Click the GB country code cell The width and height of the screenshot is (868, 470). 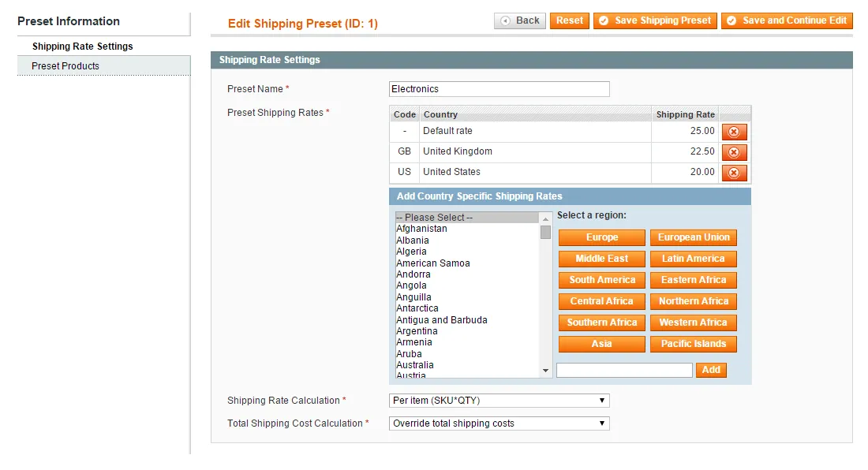tap(405, 151)
